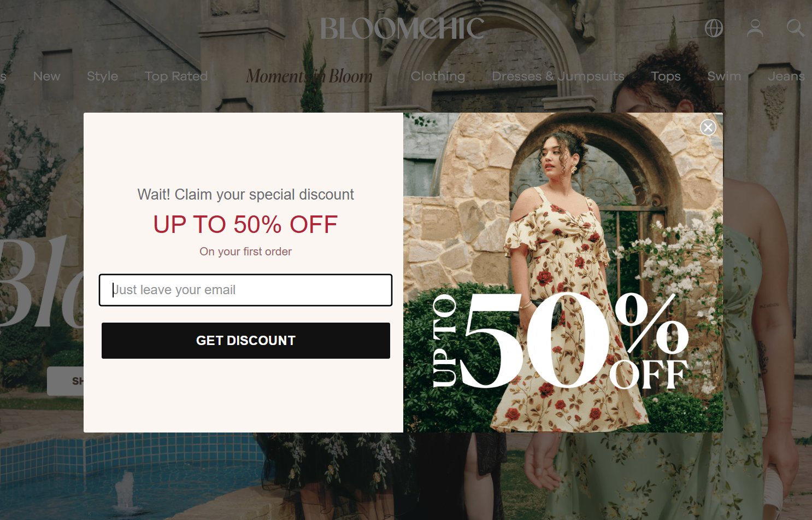Open the user account icon

point(755,28)
